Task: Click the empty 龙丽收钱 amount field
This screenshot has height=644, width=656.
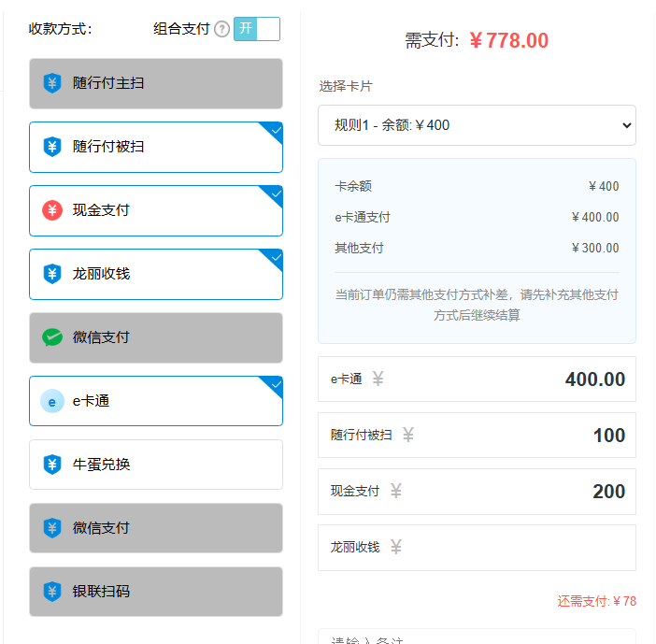Action: coord(523,548)
